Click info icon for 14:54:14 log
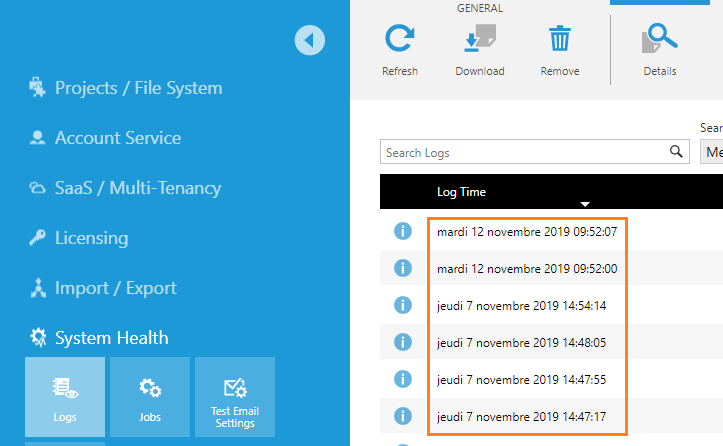Image resolution: width=723 pixels, height=446 pixels. (x=403, y=305)
